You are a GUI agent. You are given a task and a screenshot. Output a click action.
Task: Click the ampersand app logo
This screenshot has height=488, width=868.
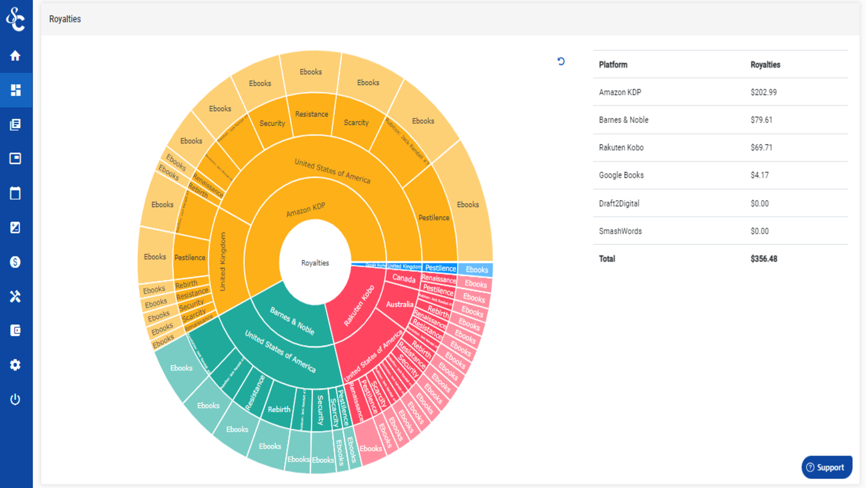point(15,19)
